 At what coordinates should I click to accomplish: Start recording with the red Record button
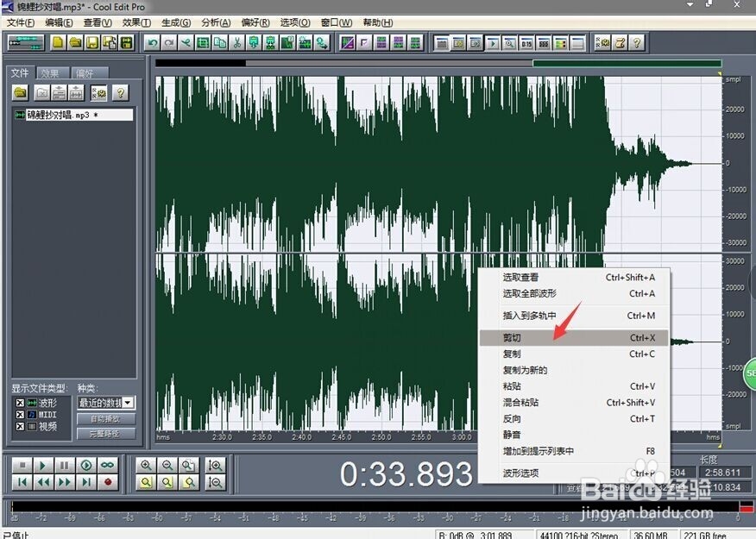108,482
